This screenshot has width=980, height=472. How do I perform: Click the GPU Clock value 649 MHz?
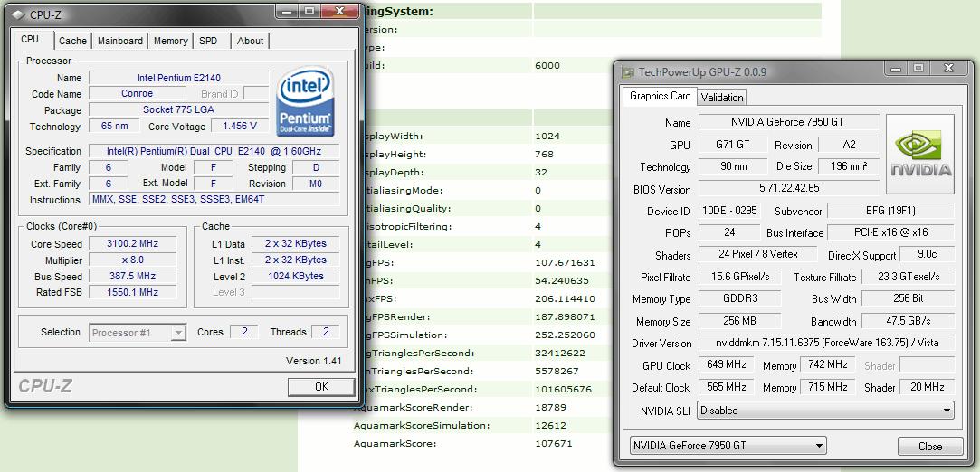pos(727,364)
